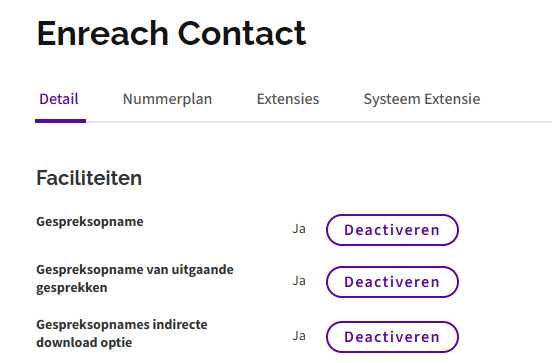Click the standalone Gespreksopname label
552x363 pixels.
90,222
